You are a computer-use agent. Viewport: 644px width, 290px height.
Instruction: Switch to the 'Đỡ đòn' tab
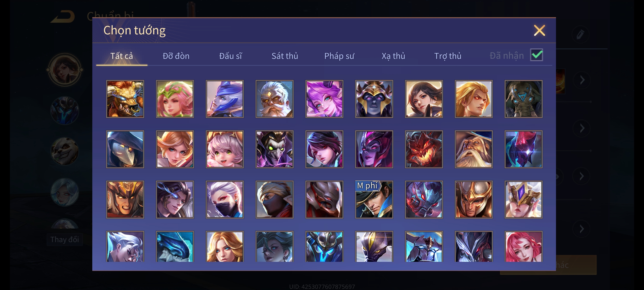176,56
